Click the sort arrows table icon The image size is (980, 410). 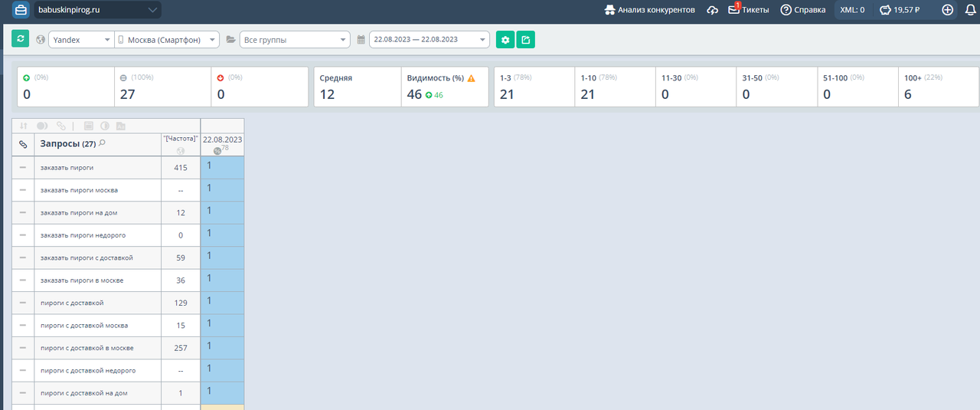point(24,126)
